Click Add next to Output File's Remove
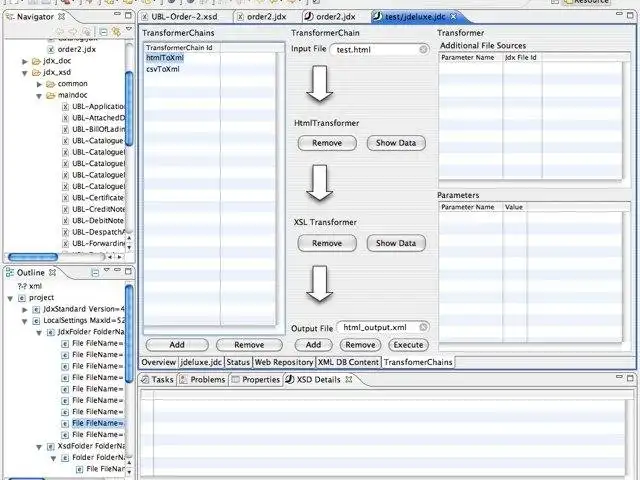Viewport: 640px width, 480px height. [313, 345]
